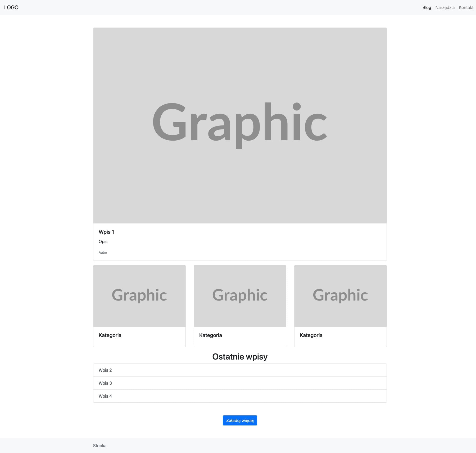Click the Stopka footer text
This screenshot has height=453, width=476.
click(x=100, y=446)
